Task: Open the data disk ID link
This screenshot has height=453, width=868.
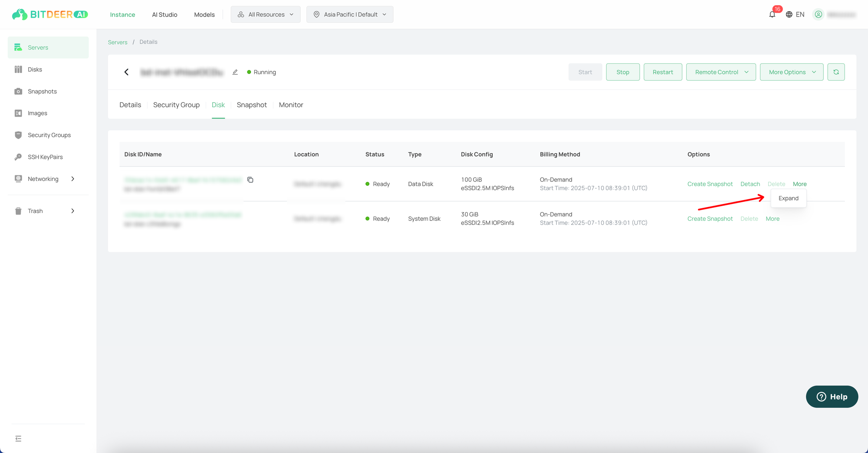Action: [x=183, y=180]
